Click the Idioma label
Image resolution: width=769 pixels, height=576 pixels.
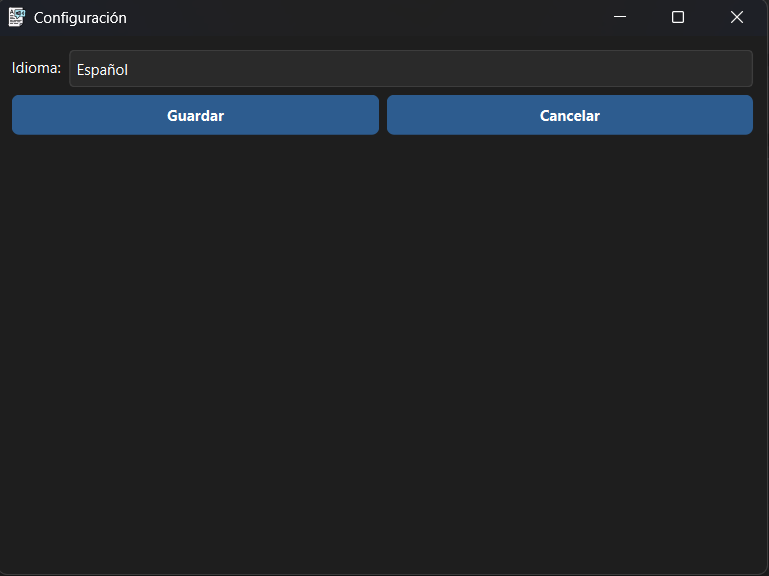pyautogui.click(x=36, y=68)
